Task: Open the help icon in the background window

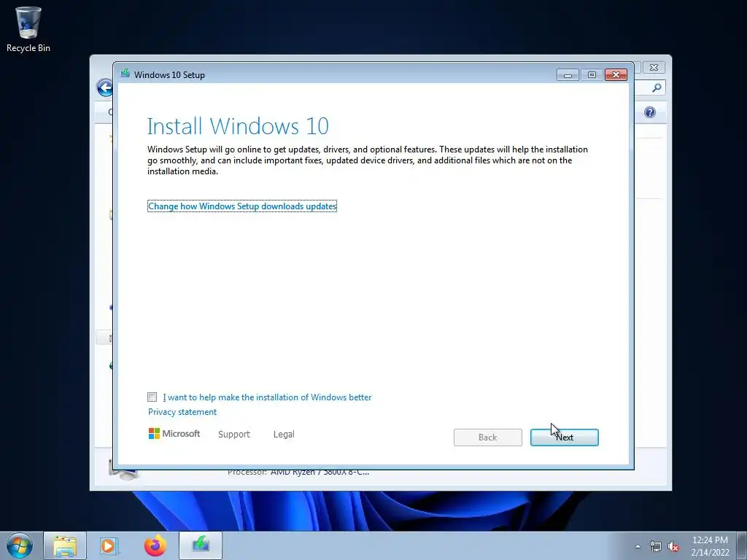Action: (650, 112)
